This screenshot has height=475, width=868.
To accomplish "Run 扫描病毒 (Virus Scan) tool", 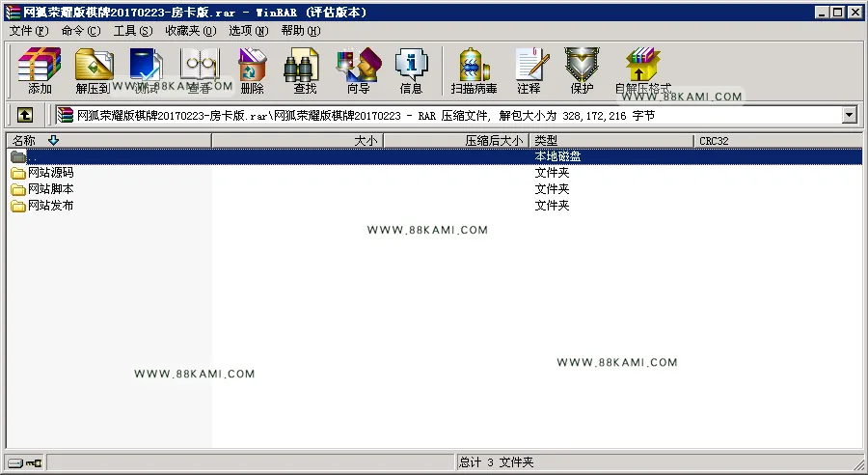I will [x=474, y=70].
